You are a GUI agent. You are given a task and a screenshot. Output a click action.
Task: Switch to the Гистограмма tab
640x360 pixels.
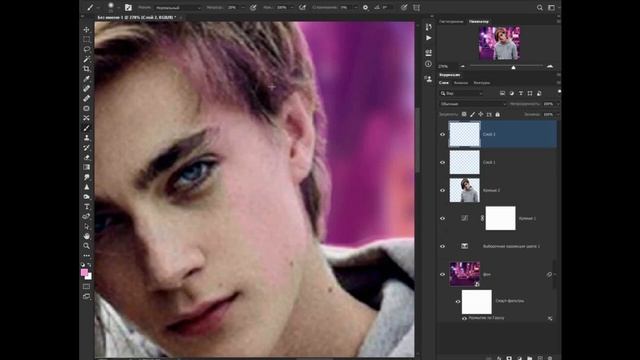pyautogui.click(x=451, y=21)
